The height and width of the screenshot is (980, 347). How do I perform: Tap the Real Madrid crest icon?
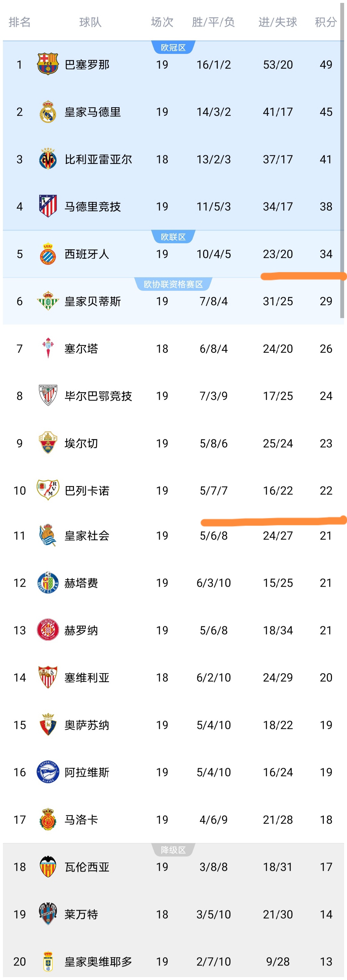(x=48, y=112)
